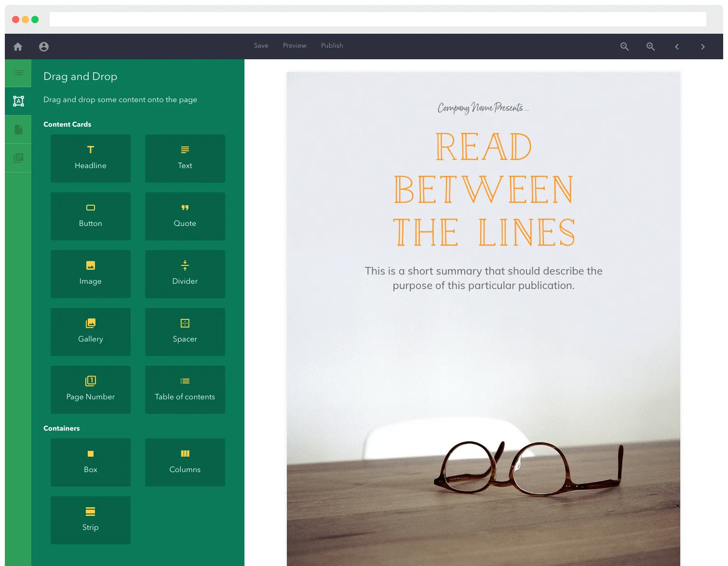Select the Quote content card
Screen dimensions: 728x566
pyautogui.click(x=185, y=216)
